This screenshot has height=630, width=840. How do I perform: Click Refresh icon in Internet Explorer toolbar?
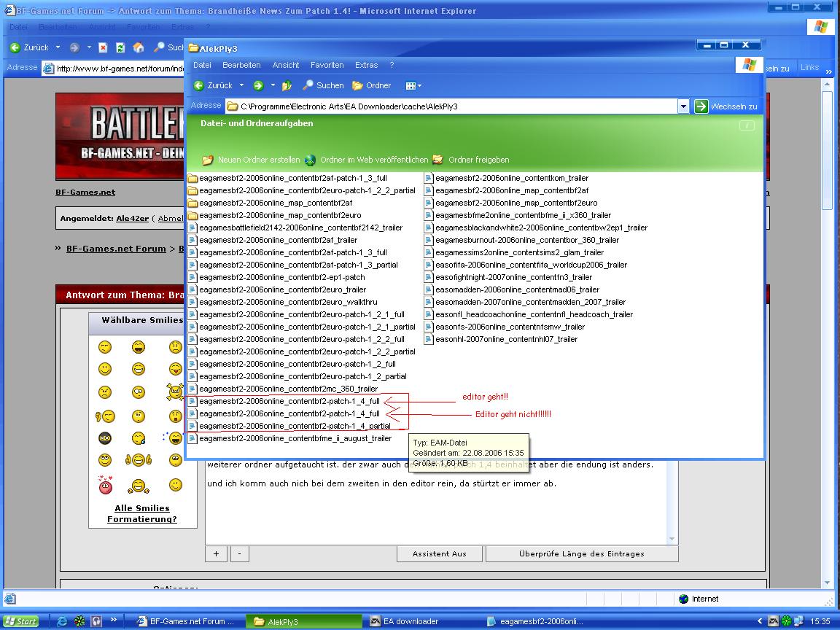pos(120,47)
